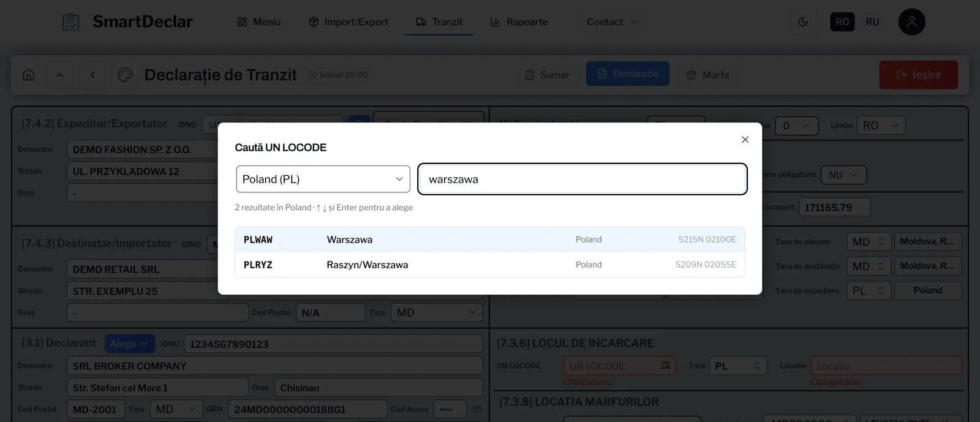980x422 pixels.
Task: Click the GRN 24MD00000000188G1 field
Action: click(307, 409)
